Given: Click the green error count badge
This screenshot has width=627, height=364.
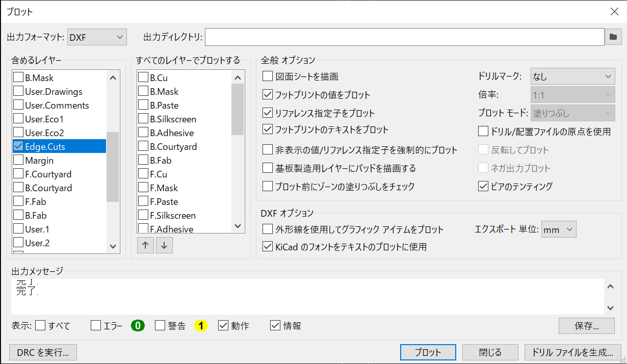Looking at the screenshot, I should [x=138, y=326].
